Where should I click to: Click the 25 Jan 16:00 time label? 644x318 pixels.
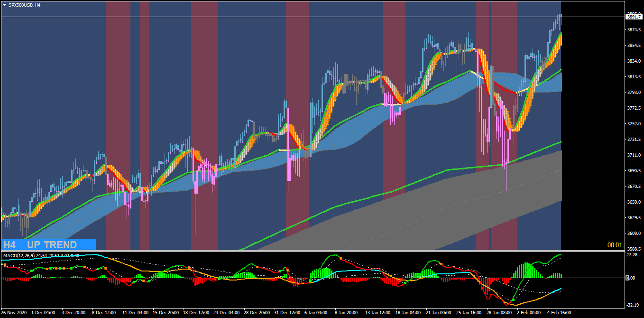(x=469, y=313)
